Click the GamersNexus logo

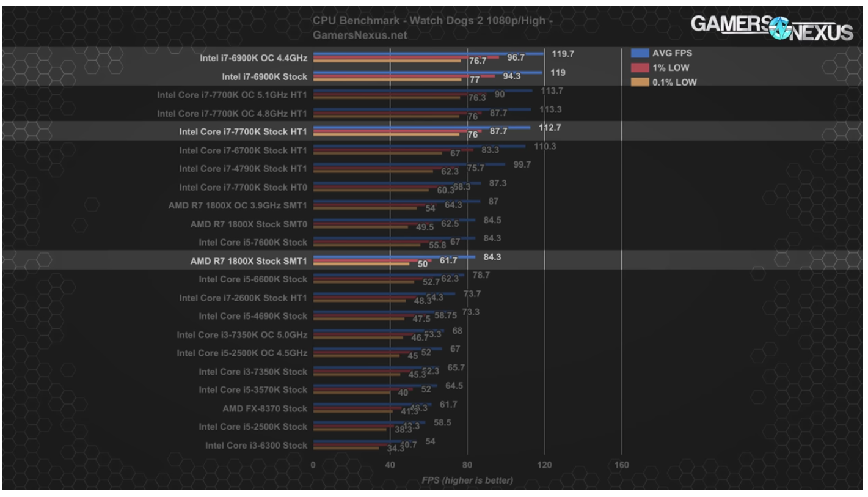click(x=771, y=27)
